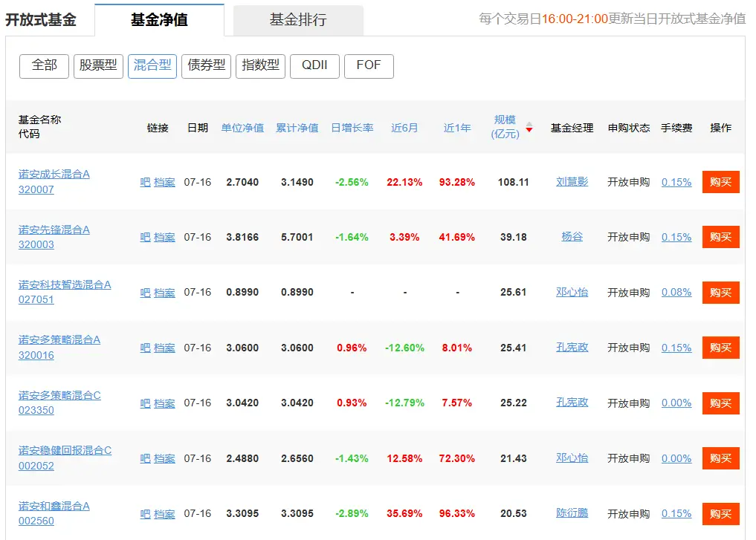The width and height of the screenshot is (756, 540).
Task: Buy 诺安科技智选混合A with 购买 button
Action: [x=721, y=293]
